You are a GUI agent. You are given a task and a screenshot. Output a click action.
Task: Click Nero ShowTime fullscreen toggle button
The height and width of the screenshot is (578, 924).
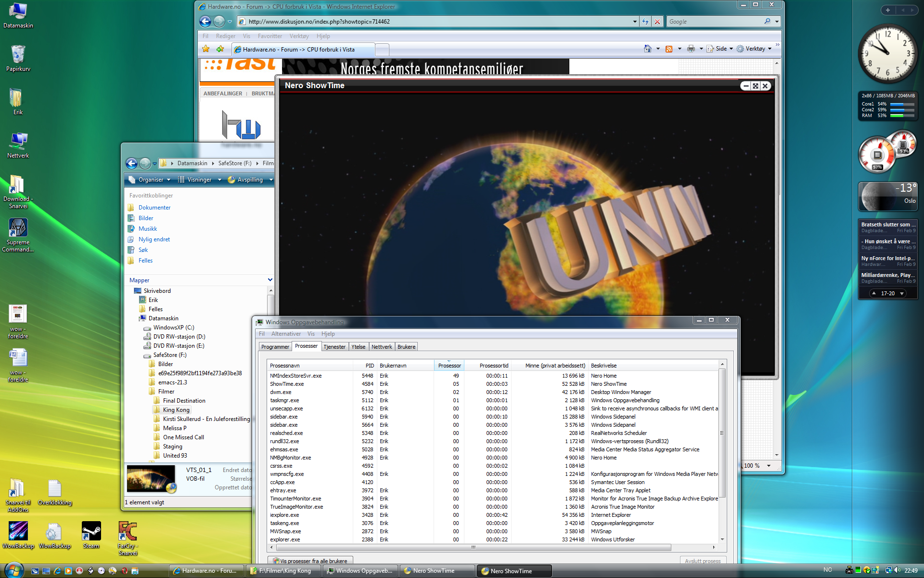tap(756, 86)
